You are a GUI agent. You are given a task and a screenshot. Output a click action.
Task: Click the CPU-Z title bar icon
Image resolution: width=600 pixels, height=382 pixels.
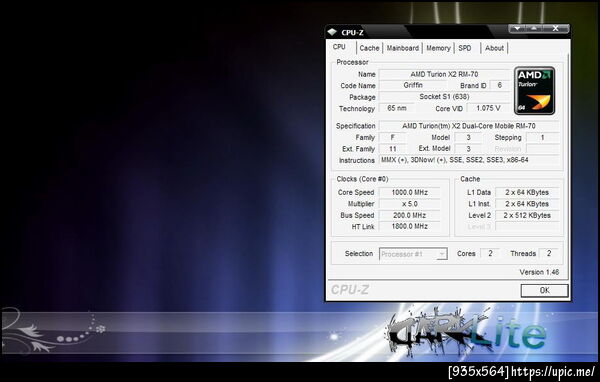click(332, 32)
